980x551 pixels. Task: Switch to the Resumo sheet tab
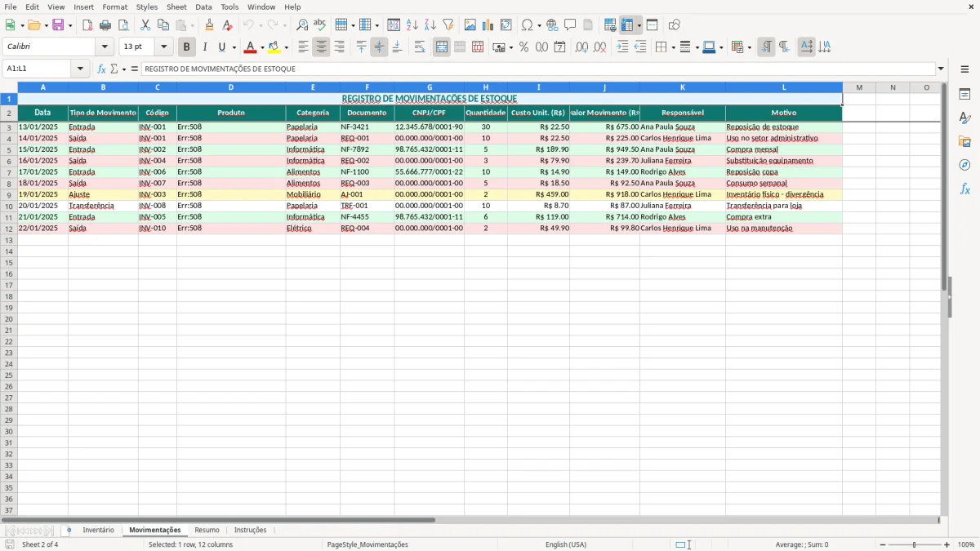(x=207, y=531)
